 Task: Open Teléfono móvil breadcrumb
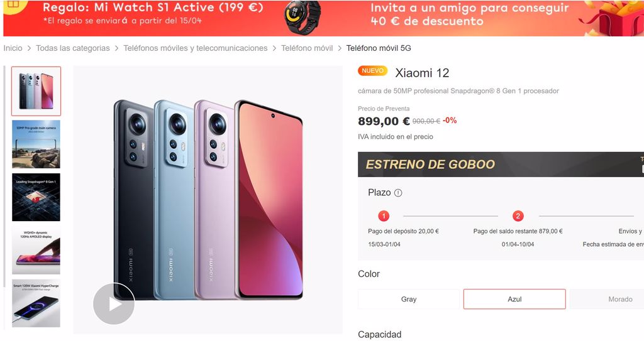307,48
